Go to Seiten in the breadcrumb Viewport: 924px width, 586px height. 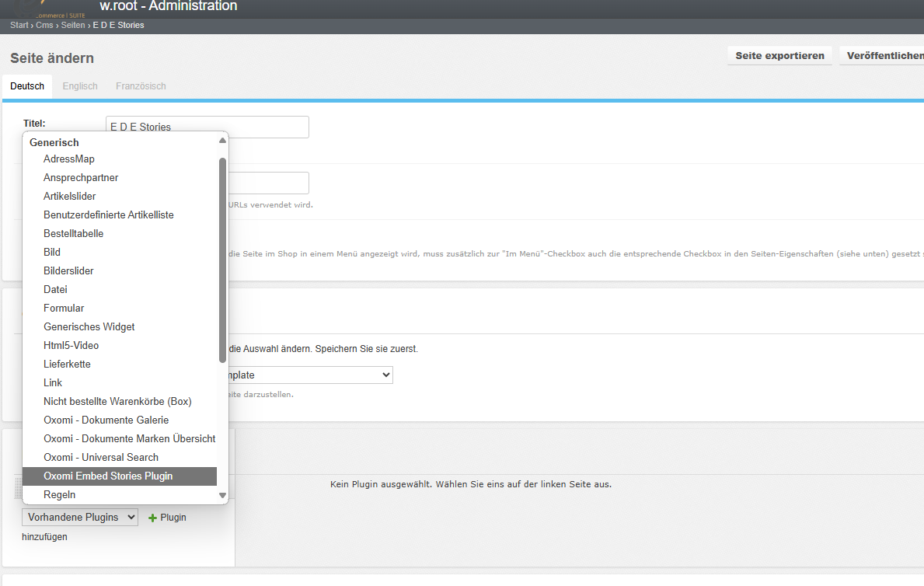click(x=73, y=25)
